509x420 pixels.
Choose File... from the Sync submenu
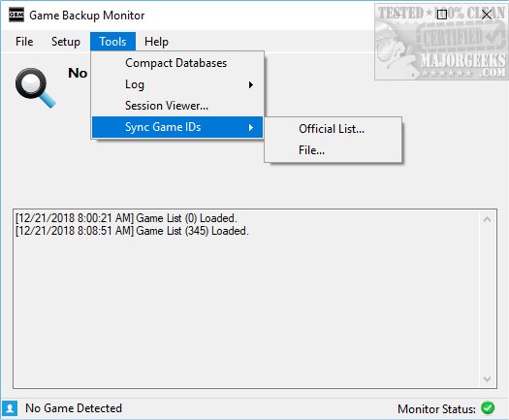[x=334, y=150]
